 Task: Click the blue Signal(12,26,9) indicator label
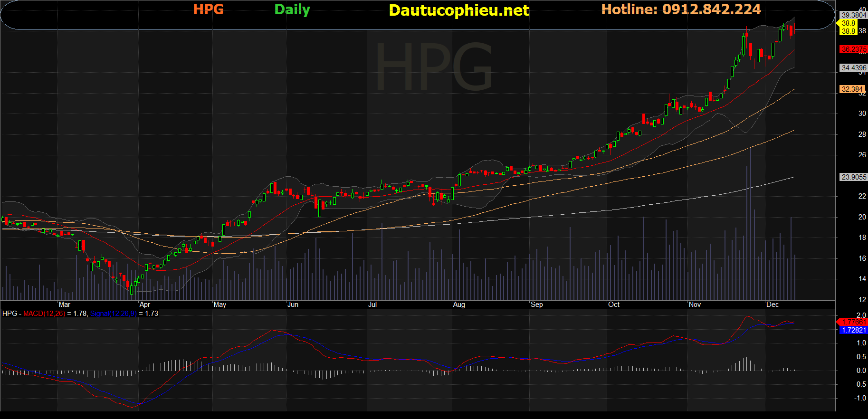coord(113,314)
